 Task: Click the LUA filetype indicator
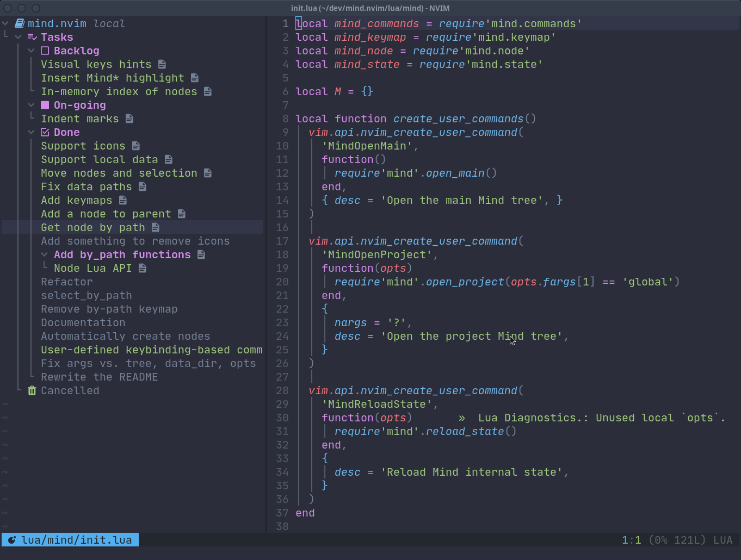[723, 540]
